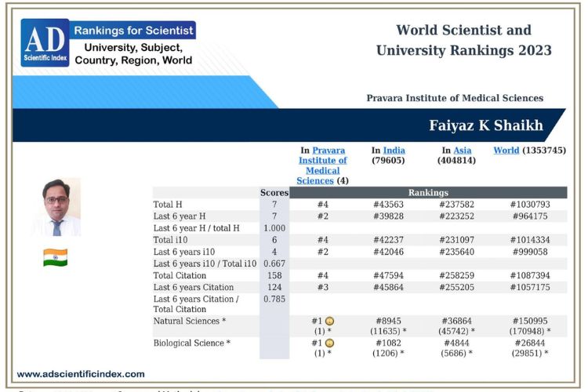588x392 pixels.
Task: Click the Total i10 row label
Action: click(x=170, y=240)
